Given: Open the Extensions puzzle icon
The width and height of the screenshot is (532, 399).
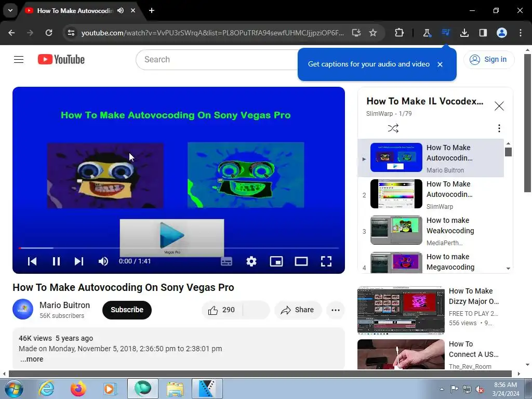Looking at the screenshot, I should click(x=399, y=33).
